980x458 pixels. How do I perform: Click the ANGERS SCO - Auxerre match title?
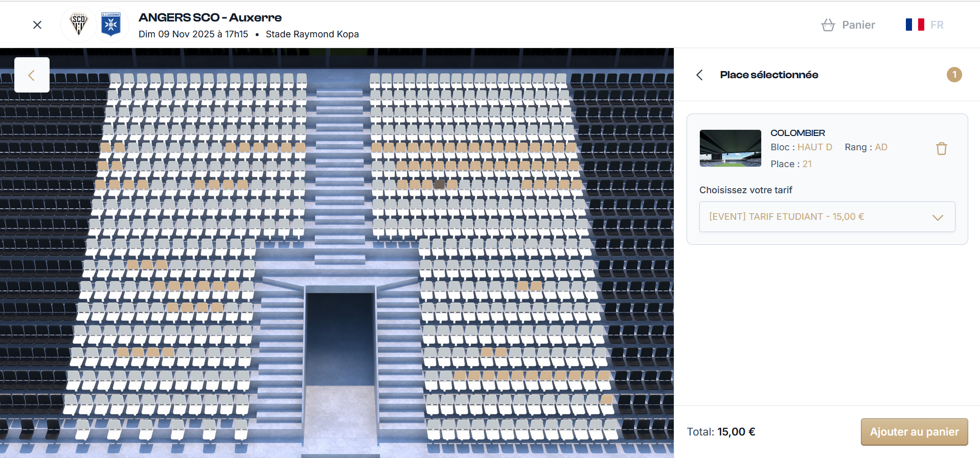point(210,17)
